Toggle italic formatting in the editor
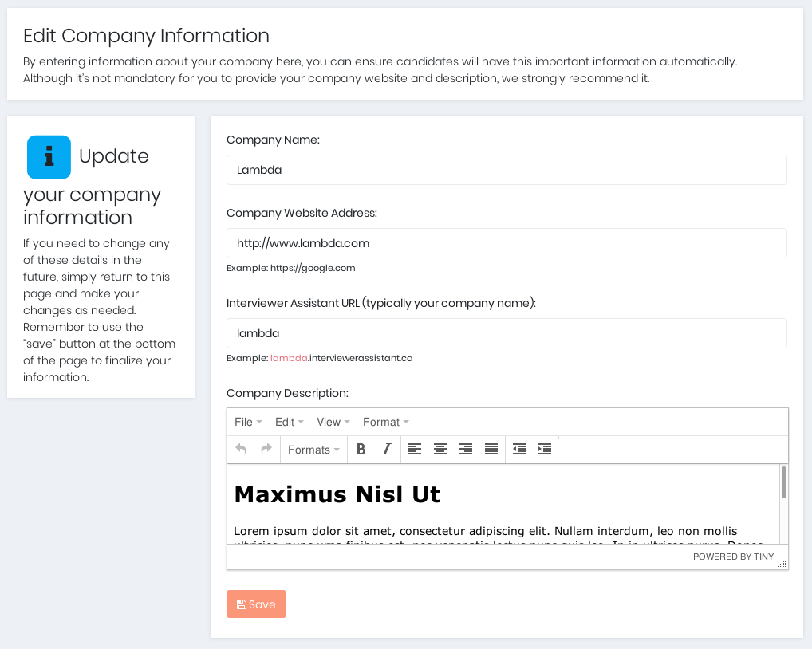Screen dimensions: 812x649 click(386, 450)
